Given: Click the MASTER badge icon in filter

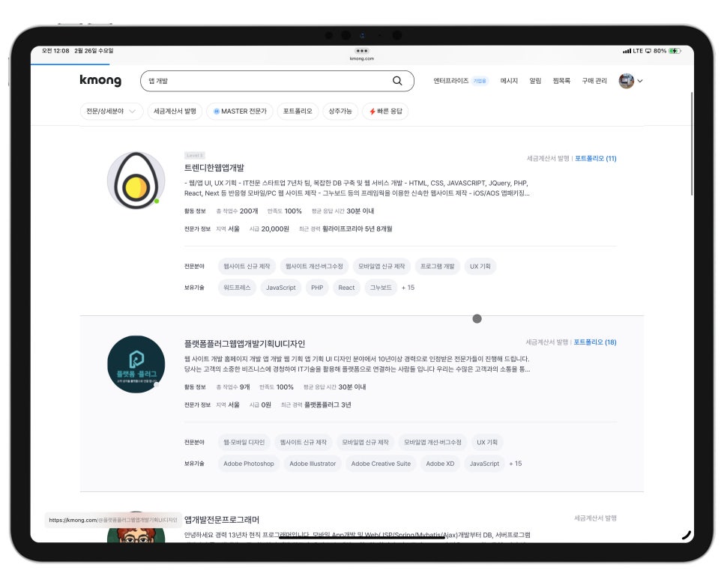Looking at the screenshot, I should [216, 111].
